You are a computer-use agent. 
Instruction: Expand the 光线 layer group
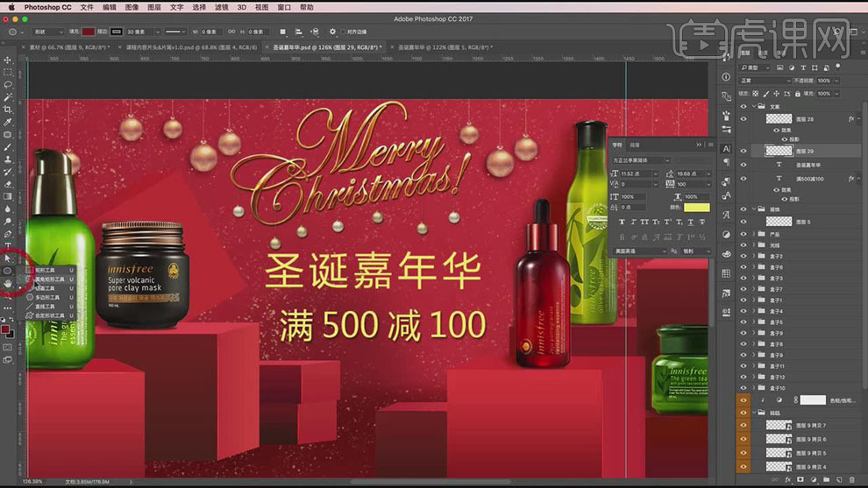pos(753,245)
